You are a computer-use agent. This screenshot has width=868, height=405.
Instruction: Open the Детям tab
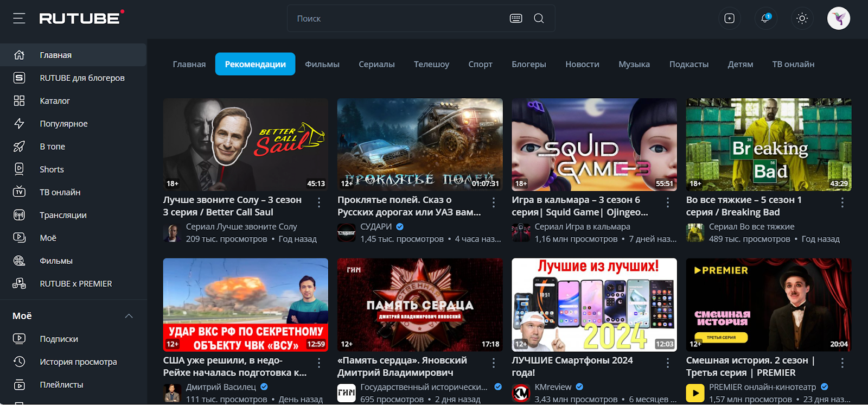click(x=741, y=64)
